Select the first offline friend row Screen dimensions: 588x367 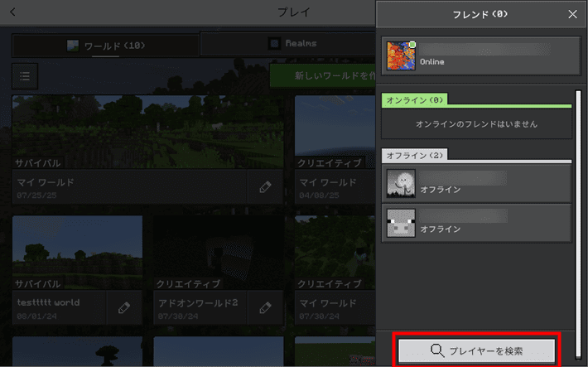coord(477,184)
